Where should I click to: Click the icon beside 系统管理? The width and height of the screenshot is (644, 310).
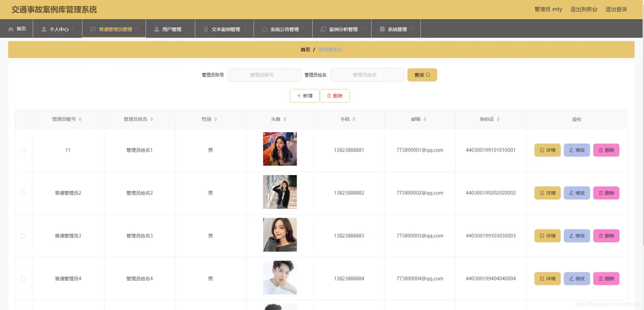click(382, 29)
